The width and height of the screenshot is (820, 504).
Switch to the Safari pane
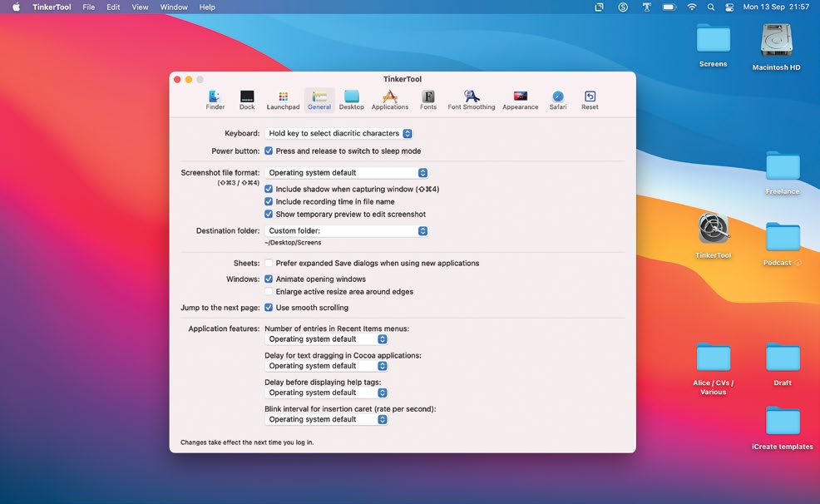pyautogui.click(x=557, y=100)
